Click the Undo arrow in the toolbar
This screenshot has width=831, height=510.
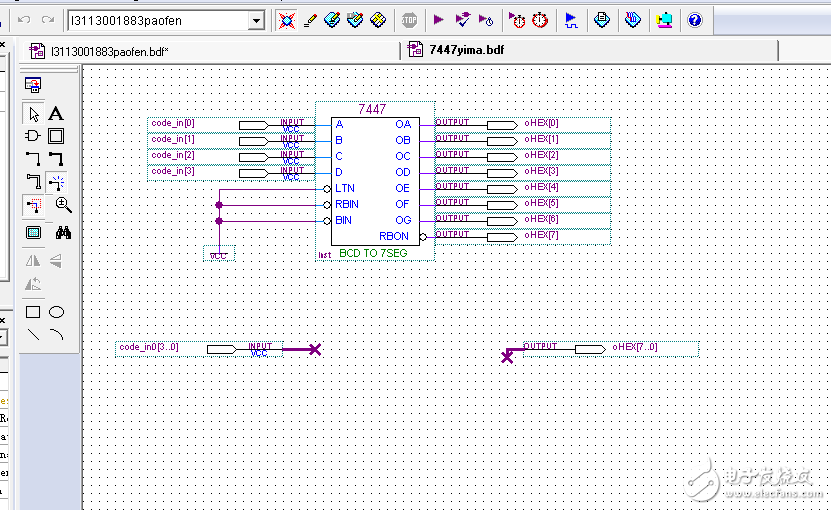coord(23,20)
